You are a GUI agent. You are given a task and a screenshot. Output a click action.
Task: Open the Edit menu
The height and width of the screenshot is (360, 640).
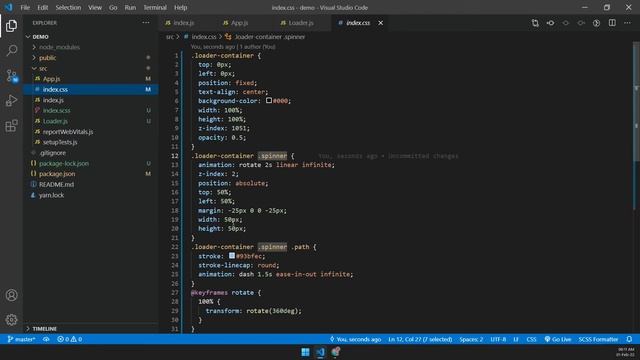pyautogui.click(x=42, y=7)
